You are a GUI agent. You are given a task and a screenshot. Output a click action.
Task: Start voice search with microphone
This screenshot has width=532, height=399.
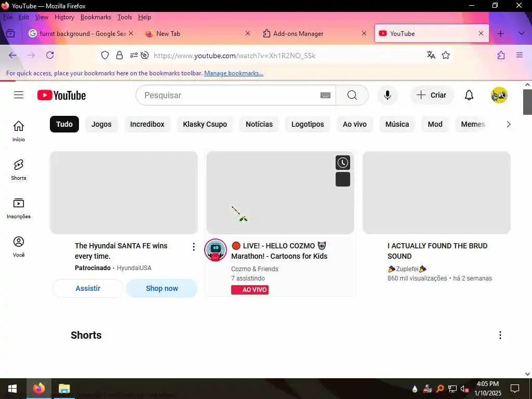[388, 95]
